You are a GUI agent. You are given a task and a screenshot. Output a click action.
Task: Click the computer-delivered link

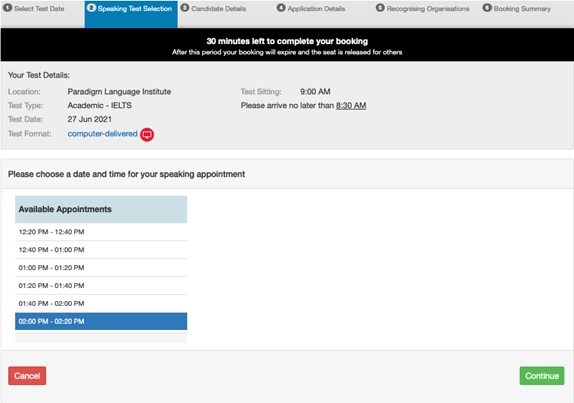click(102, 134)
